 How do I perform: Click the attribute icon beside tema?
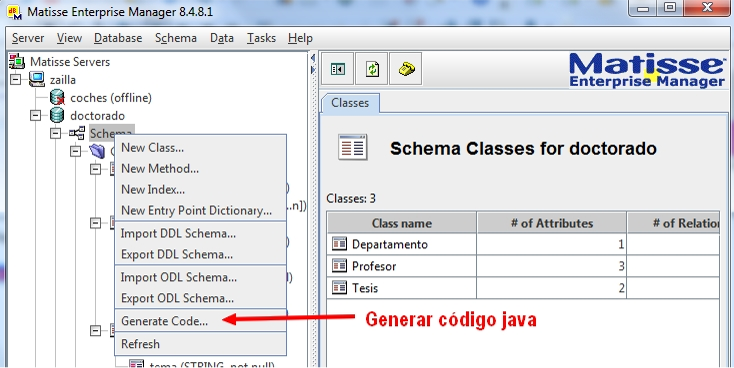click(x=136, y=364)
